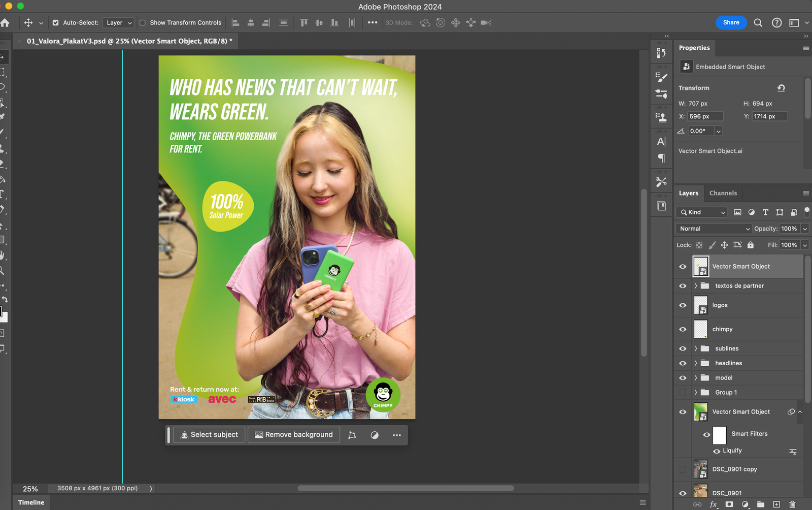Edit the X position field

(x=705, y=116)
